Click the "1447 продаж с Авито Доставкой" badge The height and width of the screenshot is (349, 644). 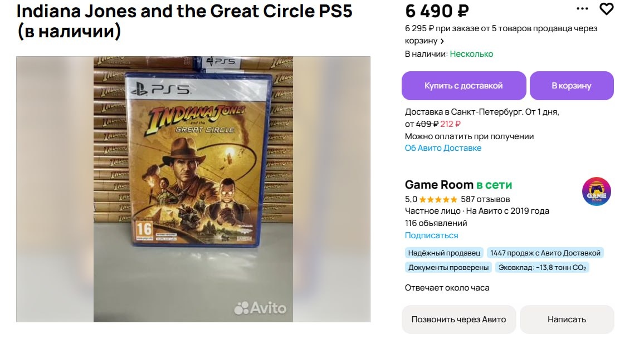[545, 253]
